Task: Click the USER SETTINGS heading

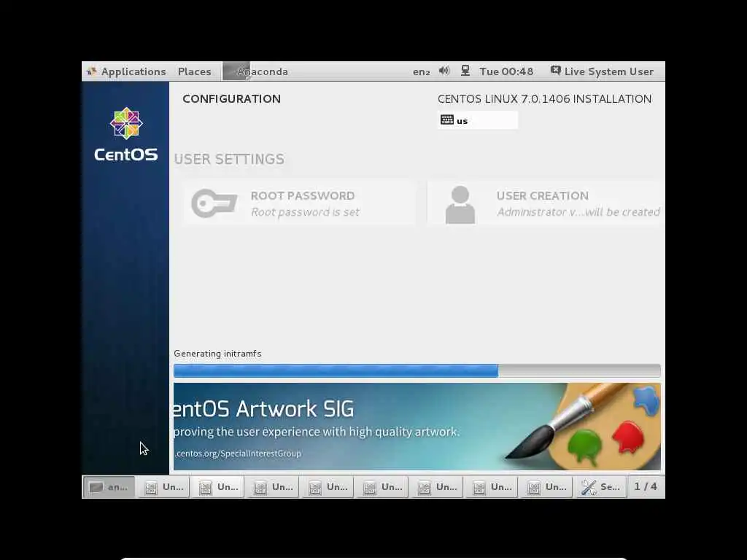Action: 229,159
